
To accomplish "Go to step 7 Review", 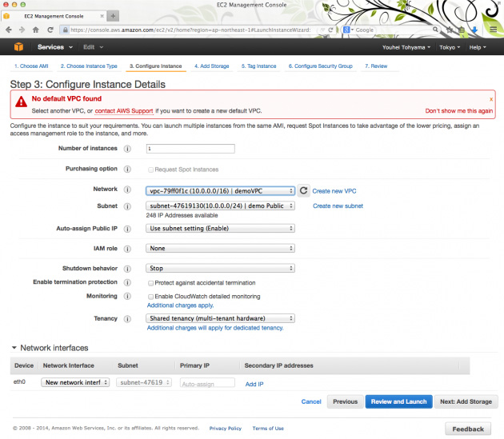I will pos(376,66).
